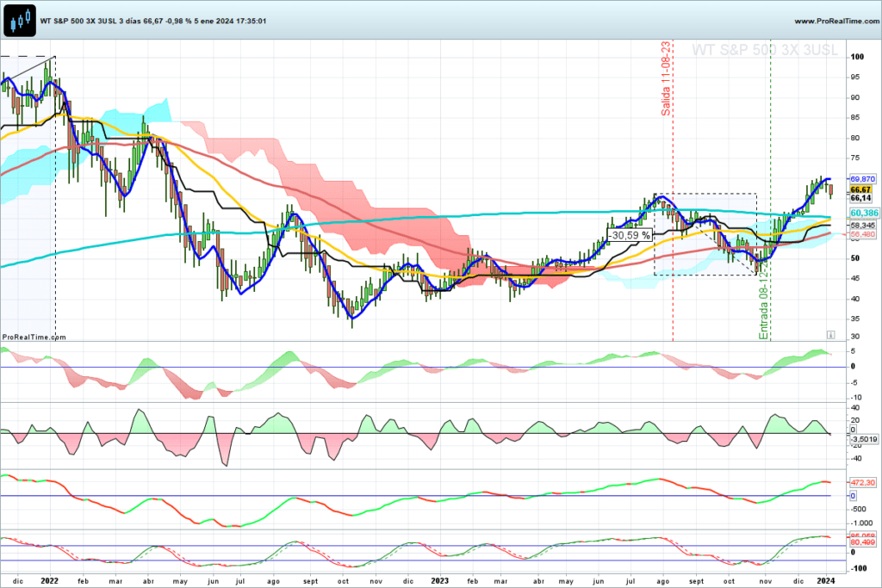882x588 pixels.
Task: Click the 2022 year label on the time axis
Action: click(x=49, y=581)
